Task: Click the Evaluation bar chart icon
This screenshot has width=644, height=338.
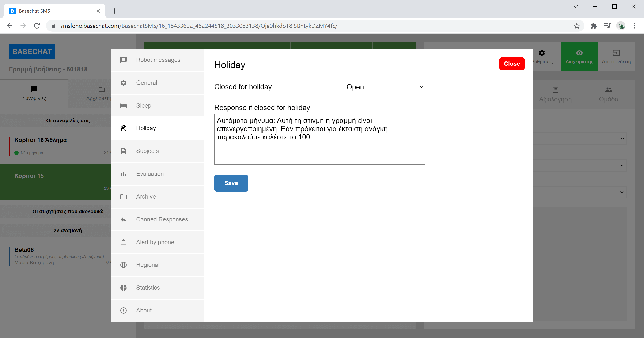Action: [124, 174]
